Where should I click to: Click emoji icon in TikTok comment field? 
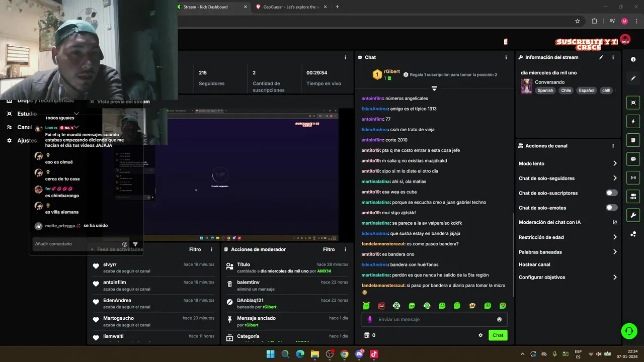tap(125, 244)
